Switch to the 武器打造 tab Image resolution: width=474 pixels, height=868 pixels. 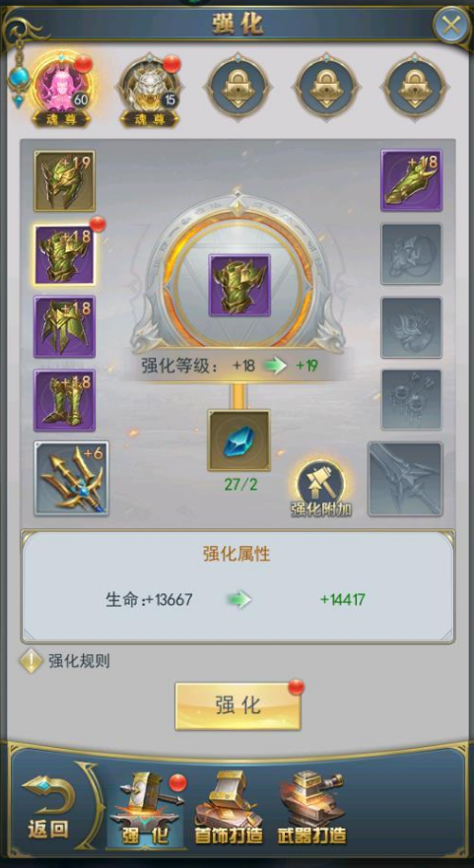click(x=311, y=808)
